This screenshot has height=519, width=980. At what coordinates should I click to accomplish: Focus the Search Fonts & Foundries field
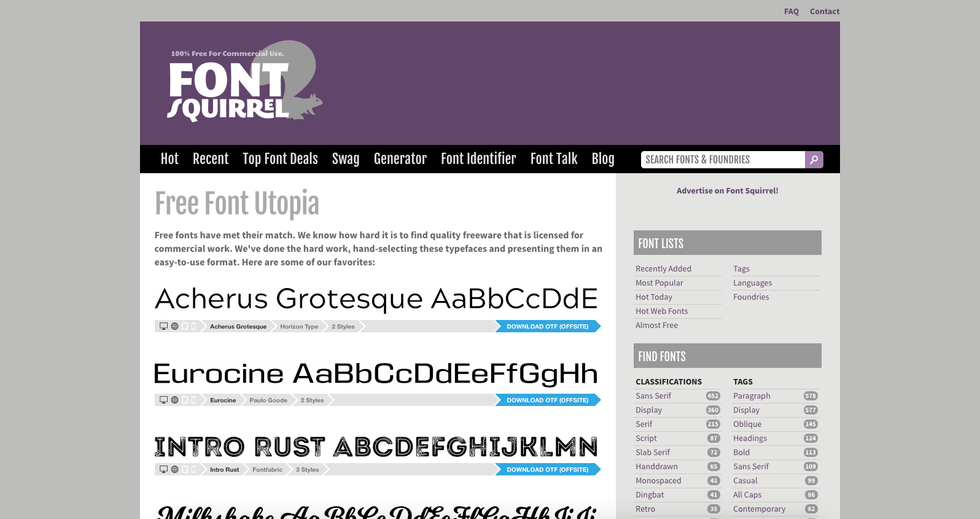723,160
